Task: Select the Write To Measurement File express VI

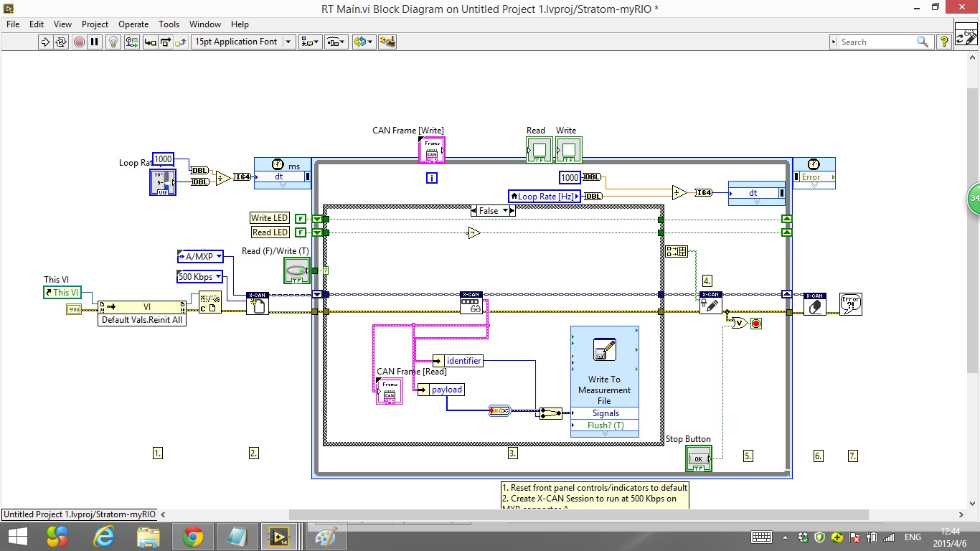Action: point(604,382)
